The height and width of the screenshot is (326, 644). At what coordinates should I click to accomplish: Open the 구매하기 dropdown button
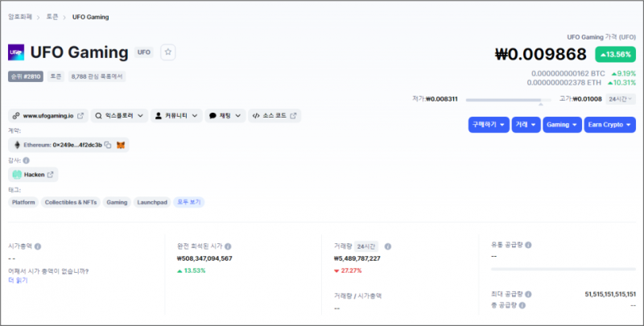[488, 125]
